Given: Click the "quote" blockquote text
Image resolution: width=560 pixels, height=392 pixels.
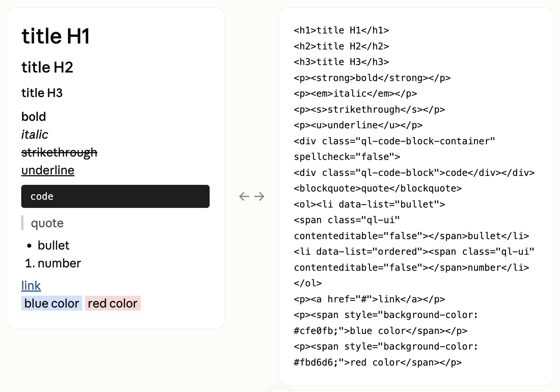Looking at the screenshot, I should 47,223.
